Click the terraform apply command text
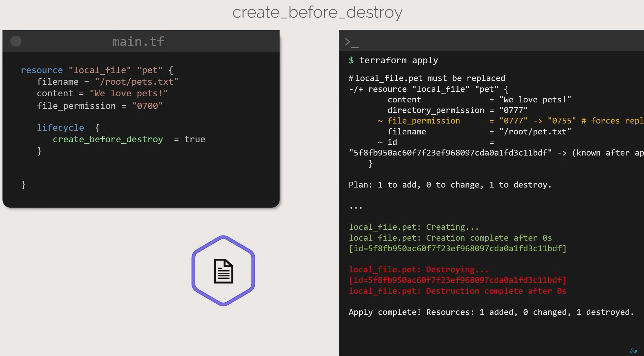This screenshot has width=644, height=356. pyautogui.click(x=399, y=60)
